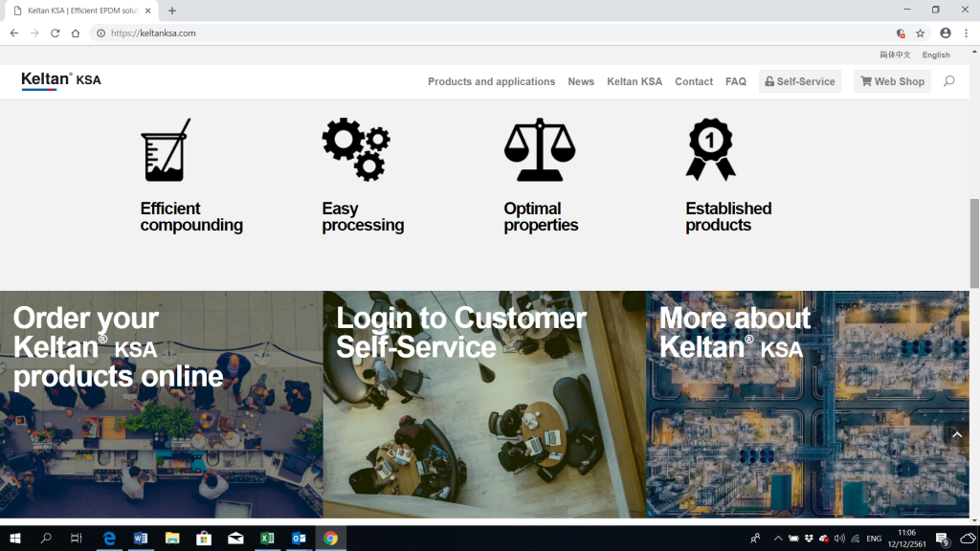Open the Windows Start menu
980x551 pixels.
[15, 538]
